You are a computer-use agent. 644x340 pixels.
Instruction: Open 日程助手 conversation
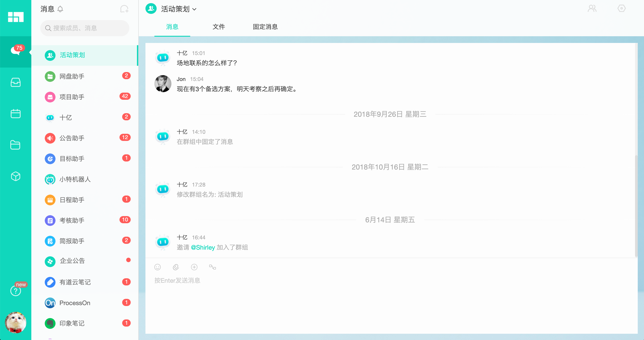point(85,200)
